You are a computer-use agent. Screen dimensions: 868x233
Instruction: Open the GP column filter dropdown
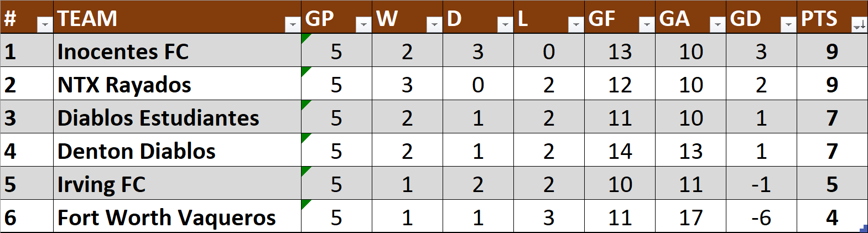pyautogui.click(x=363, y=24)
